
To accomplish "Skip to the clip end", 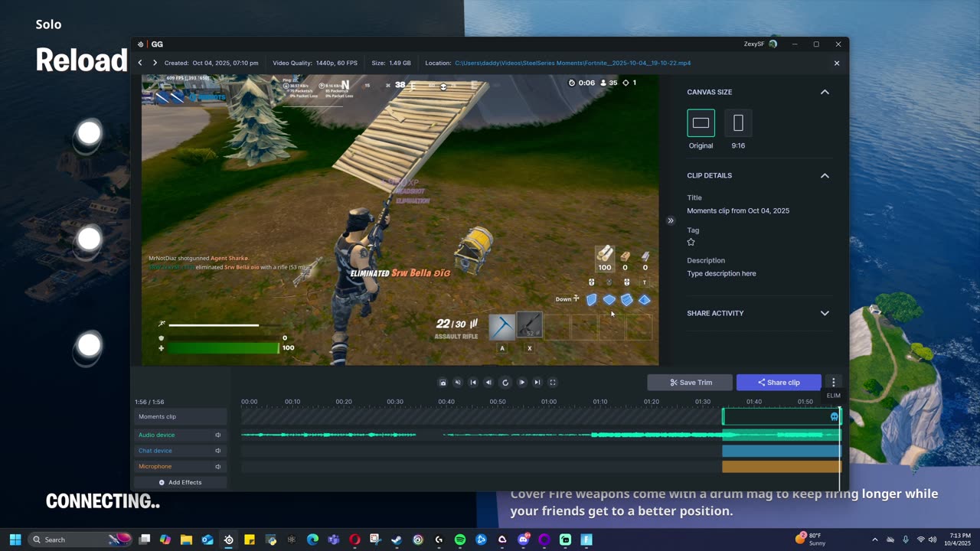I will (x=537, y=383).
